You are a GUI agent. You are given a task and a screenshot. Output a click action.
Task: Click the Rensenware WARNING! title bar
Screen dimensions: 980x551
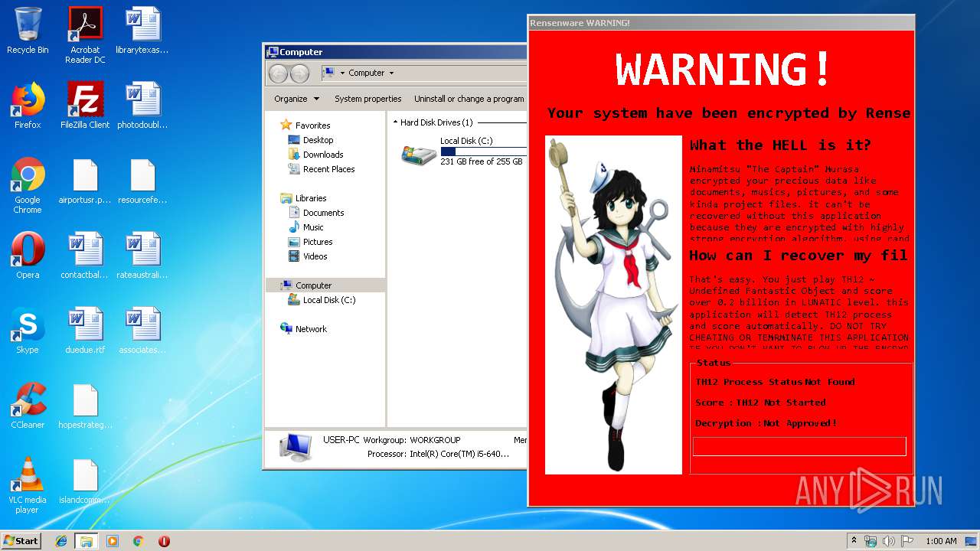pyautogui.click(x=720, y=23)
